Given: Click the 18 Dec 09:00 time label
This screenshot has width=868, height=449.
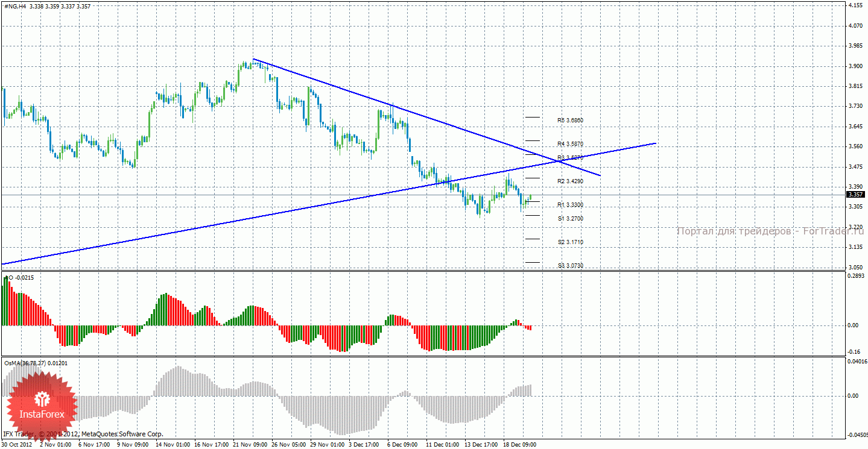Looking at the screenshot, I should 519,445.
